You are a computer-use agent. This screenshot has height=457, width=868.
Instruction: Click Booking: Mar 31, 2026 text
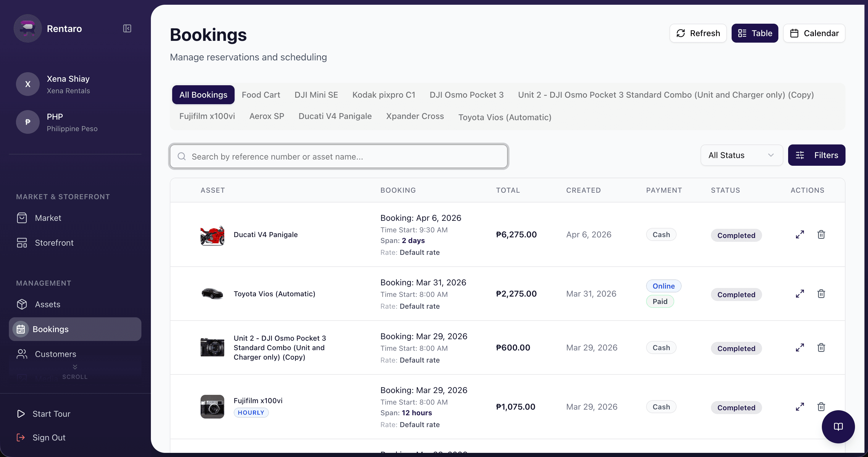pyautogui.click(x=423, y=282)
